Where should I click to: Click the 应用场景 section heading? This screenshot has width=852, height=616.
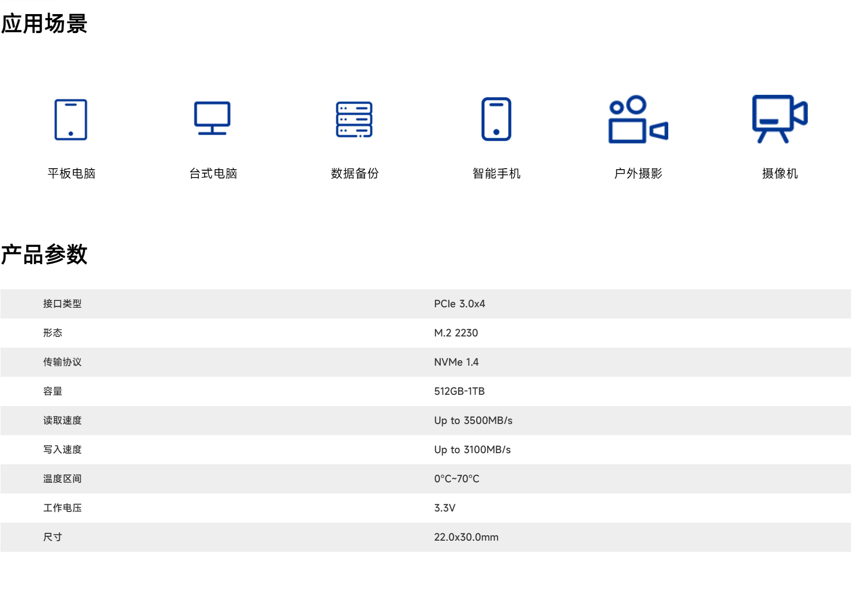click(x=44, y=24)
